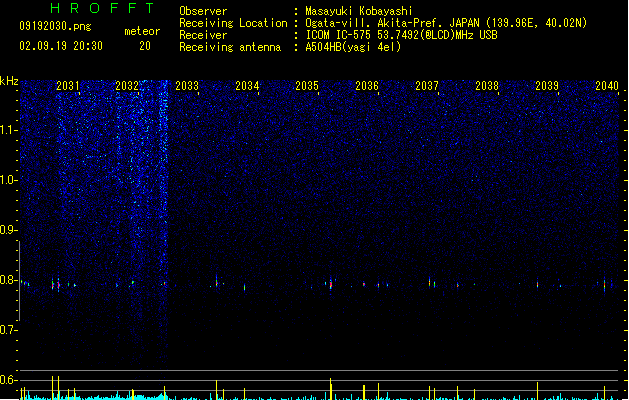This screenshot has height=400, width=629.
Task: Click the 1.1 kHz axis label
Action: point(9,130)
